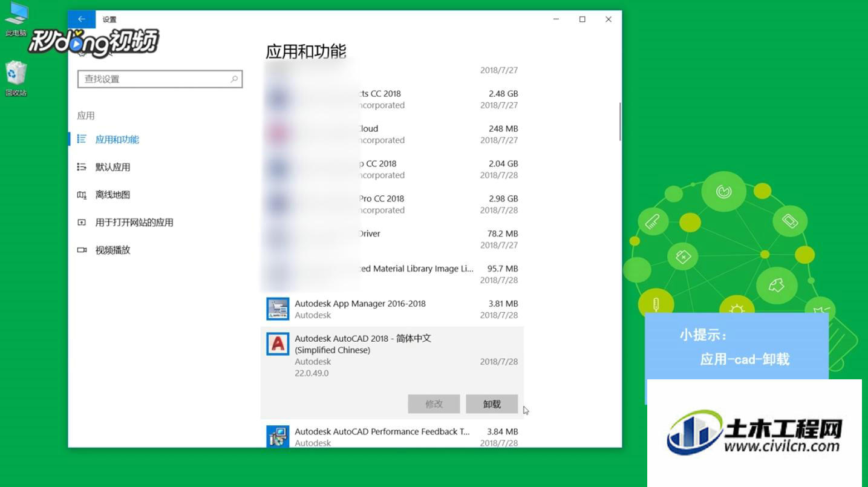The height and width of the screenshot is (487, 868).
Task: Select the 此电脑 desktop icon
Action: coord(16,19)
